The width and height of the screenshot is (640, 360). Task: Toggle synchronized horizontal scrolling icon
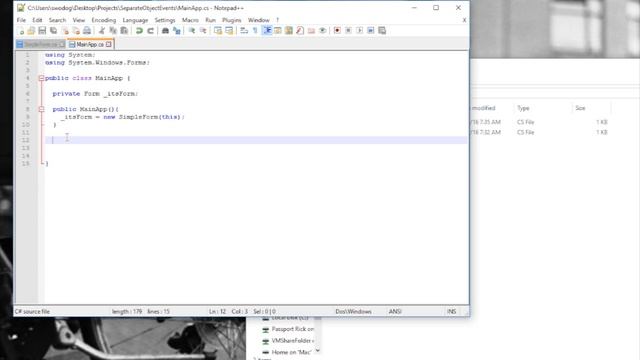click(x=229, y=31)
